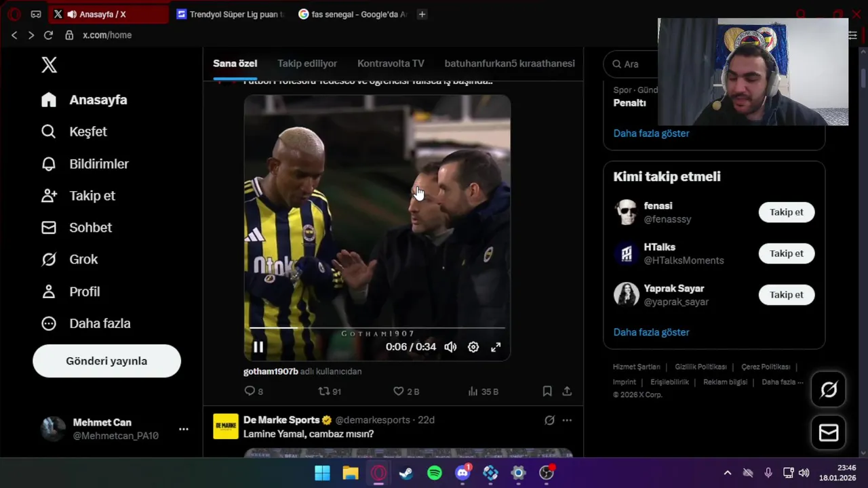
Task: Show more follow suggestions link
Action: [651, 332]
